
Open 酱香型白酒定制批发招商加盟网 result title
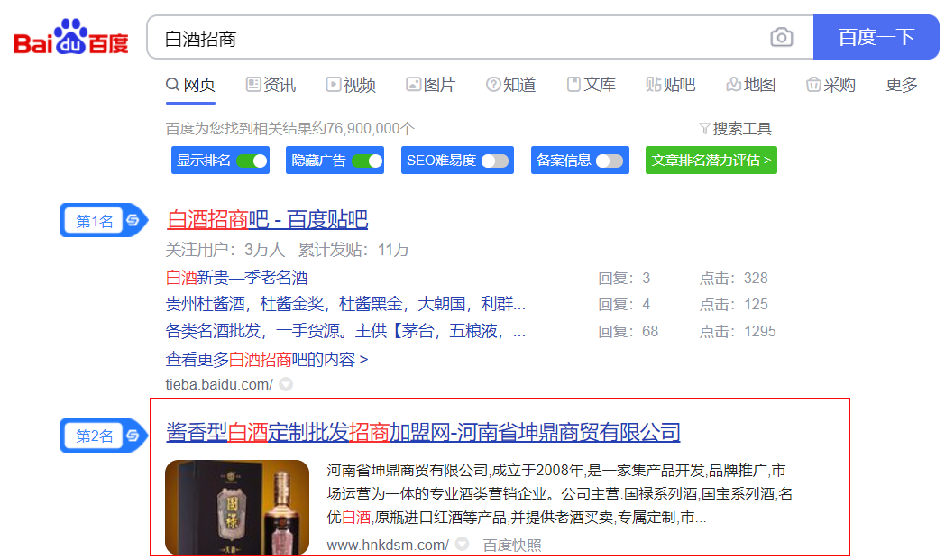[423, 432]
